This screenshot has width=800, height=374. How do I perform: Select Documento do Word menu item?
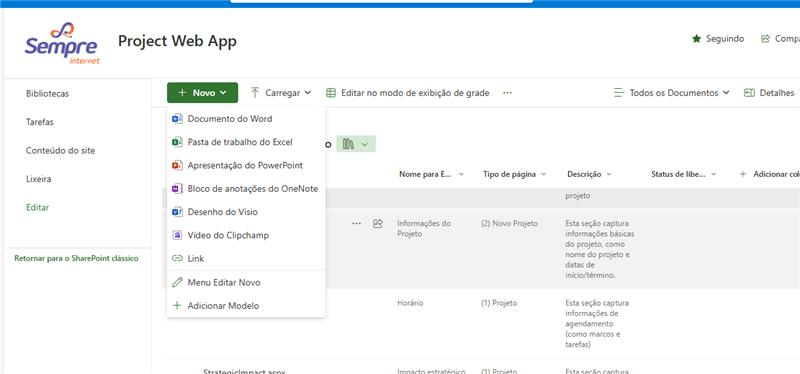pos(246,119)
